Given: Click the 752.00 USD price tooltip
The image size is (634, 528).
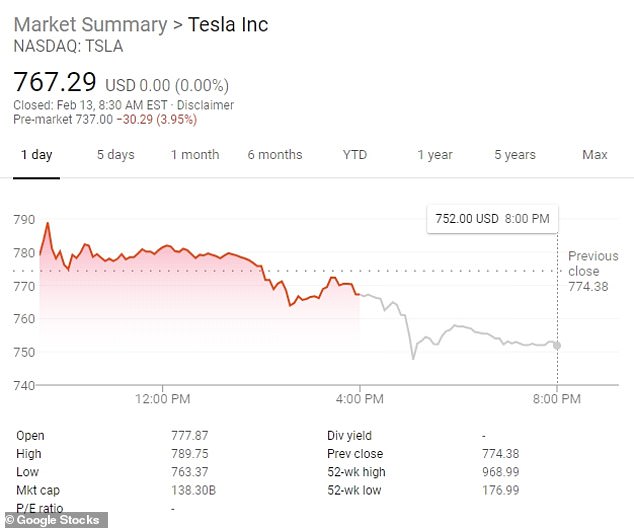Looking at the screenshot, I should click(491, 219).
